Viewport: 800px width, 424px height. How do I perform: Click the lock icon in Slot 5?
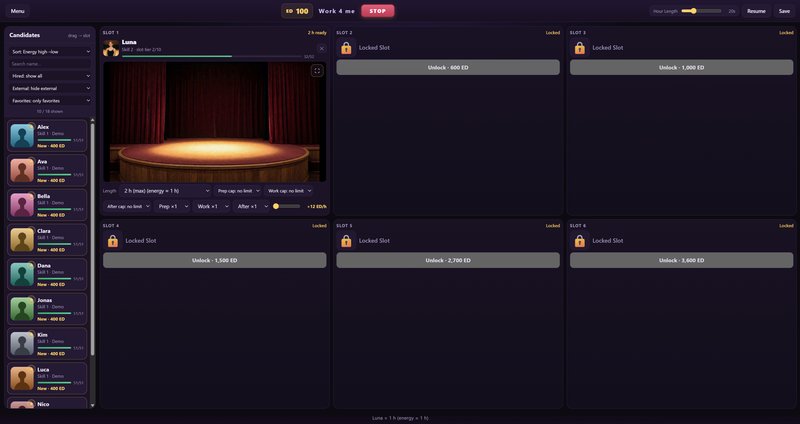pyautogui.click(x=346, y=241)
